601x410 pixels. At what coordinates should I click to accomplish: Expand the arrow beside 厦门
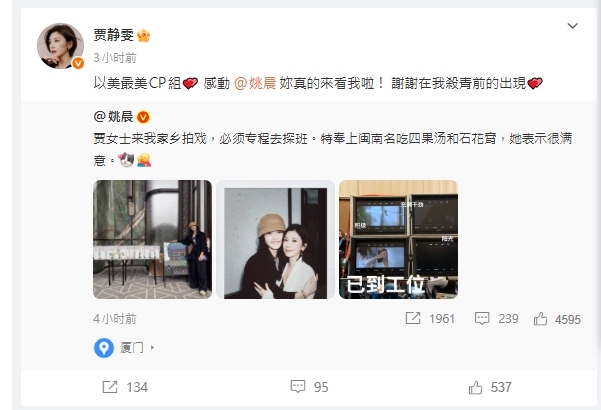click(153, 348)
